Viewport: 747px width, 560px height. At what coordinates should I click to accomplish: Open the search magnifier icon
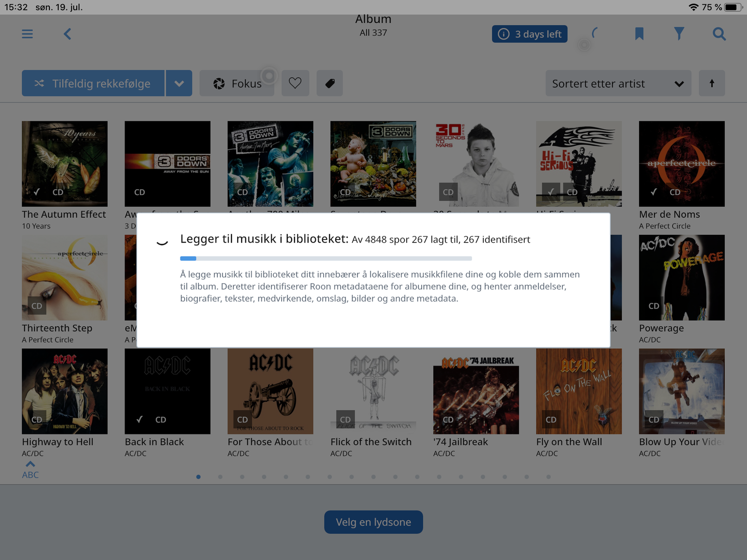coord(719,34)
